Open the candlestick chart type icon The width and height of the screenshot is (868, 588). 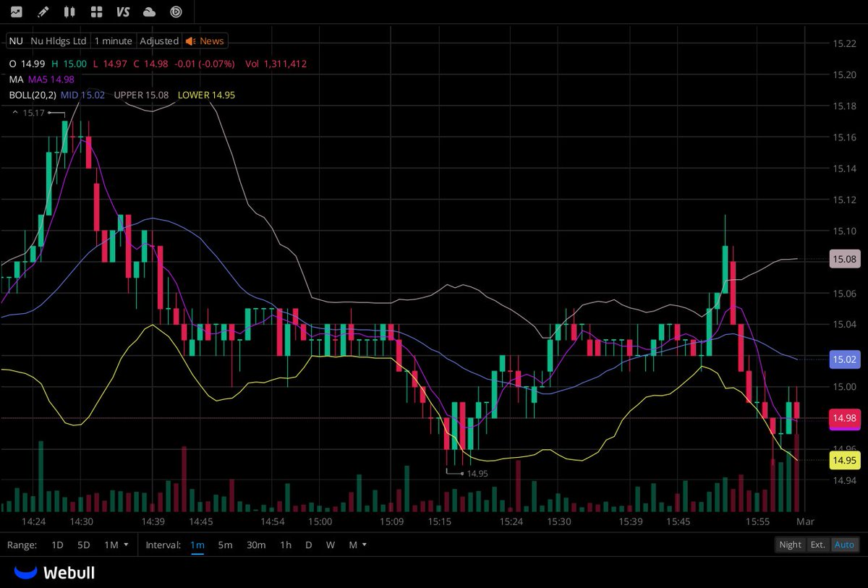[x=69, y=12]
